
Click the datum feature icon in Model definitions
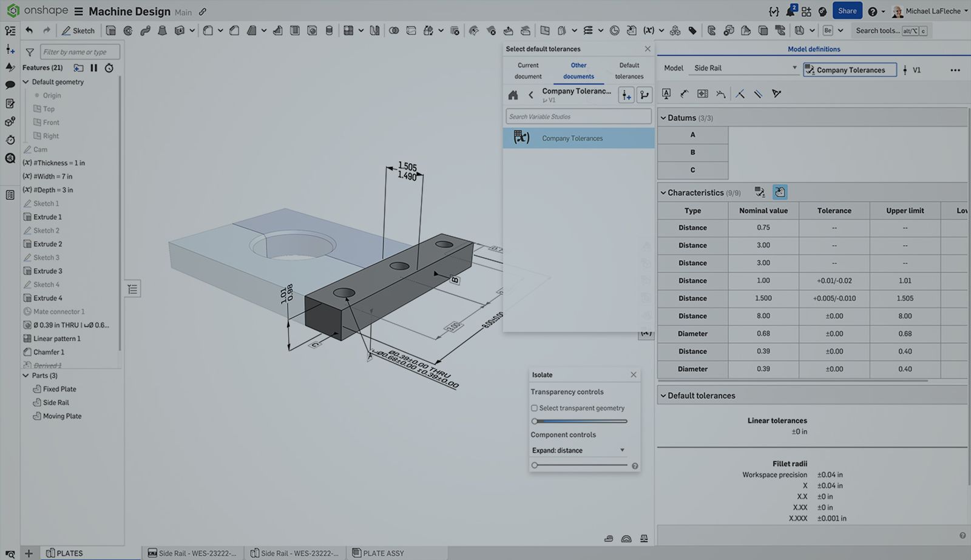click(x=666, y=94)
